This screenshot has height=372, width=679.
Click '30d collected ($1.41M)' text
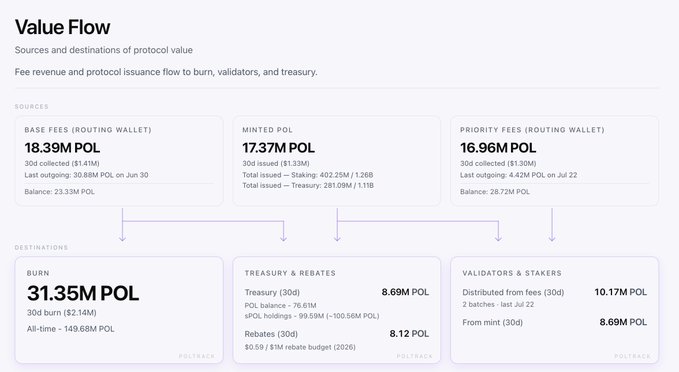[x=62, y=163]
